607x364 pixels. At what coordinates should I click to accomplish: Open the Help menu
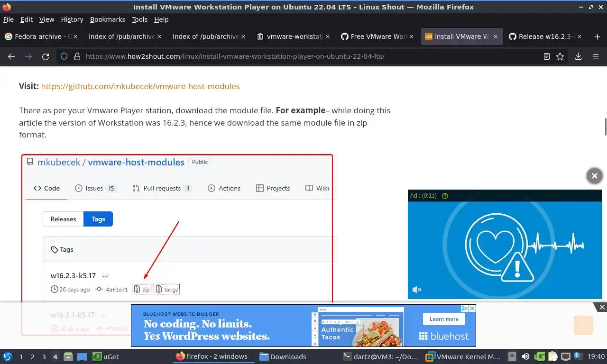click(x=161, y=19)
